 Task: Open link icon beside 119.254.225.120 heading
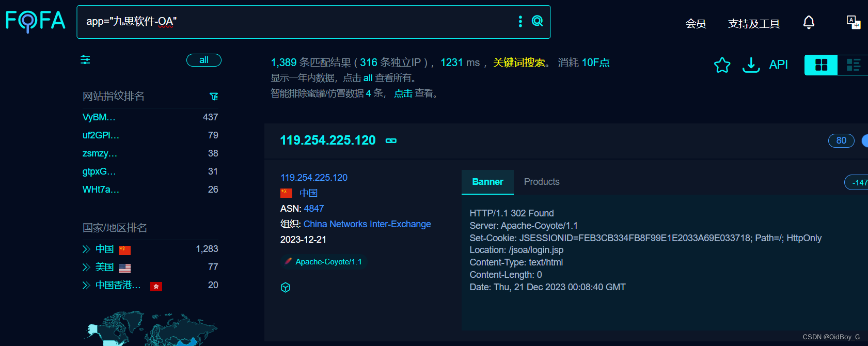[x=391, y=140]
